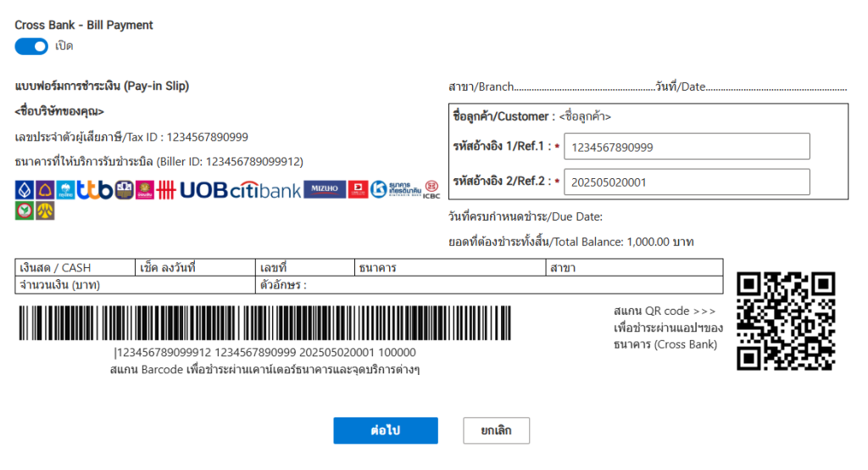This screenshot has width=868, height=470.
Task: Click the blue ต่อไป button
Action: coord(386,431)
